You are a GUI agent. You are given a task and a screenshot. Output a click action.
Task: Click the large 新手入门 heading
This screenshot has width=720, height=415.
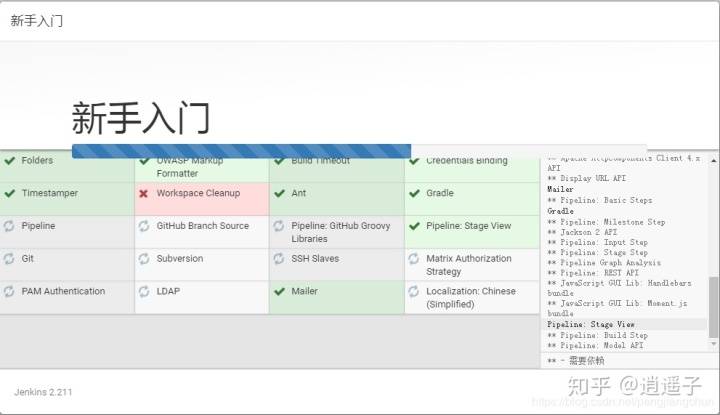141,117
